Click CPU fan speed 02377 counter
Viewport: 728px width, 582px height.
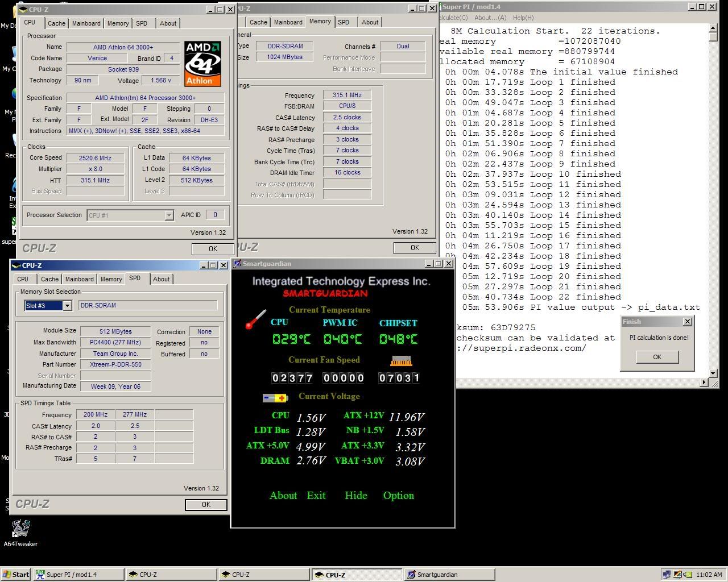pyautogui.click(x=292, y=378)
